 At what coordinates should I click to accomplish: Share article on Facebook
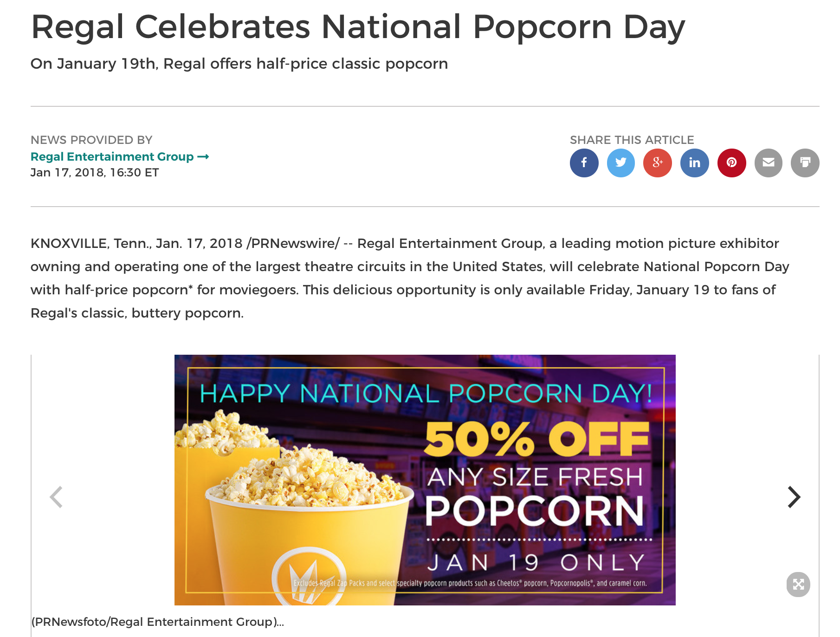[x=584, y=163]
